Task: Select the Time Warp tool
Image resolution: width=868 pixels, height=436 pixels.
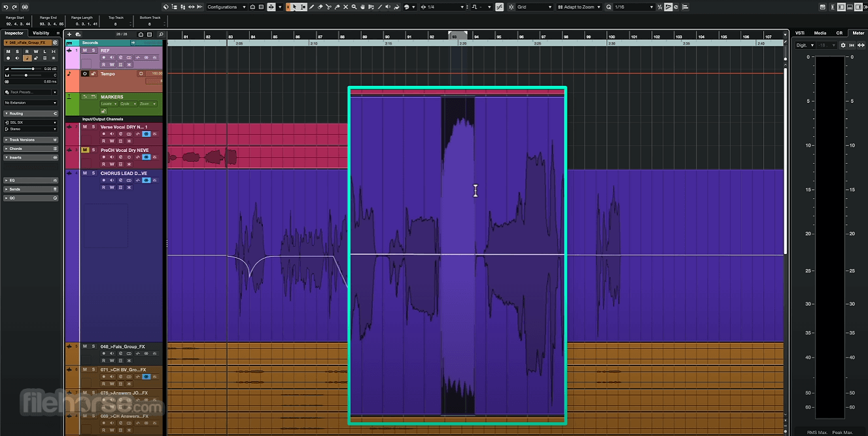Action: 371,7
